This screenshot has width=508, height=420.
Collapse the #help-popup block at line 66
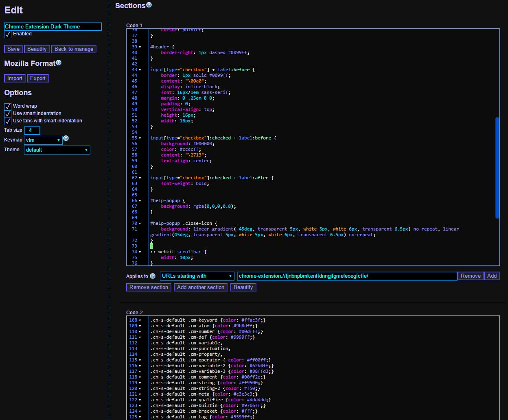pyautogui.click(x=140, y=200)
